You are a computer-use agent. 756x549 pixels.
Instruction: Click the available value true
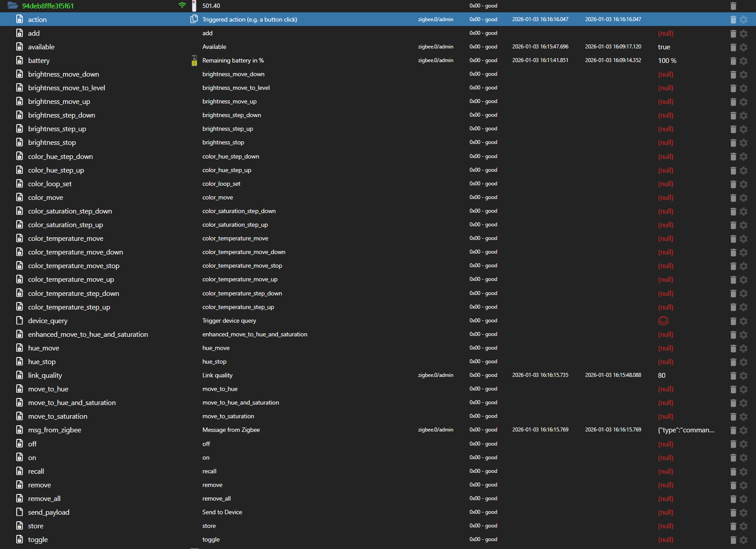click(664, 47)
